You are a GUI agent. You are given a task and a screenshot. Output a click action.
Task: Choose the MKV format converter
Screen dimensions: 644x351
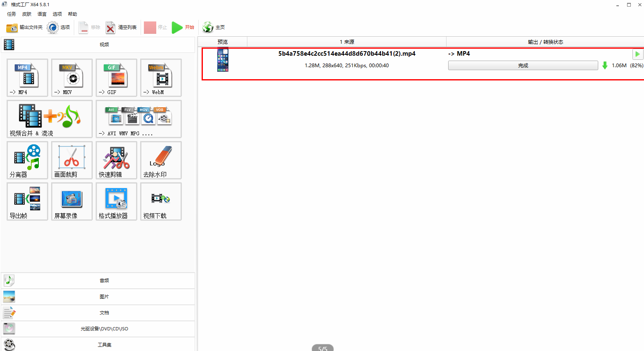pos(72,78)
